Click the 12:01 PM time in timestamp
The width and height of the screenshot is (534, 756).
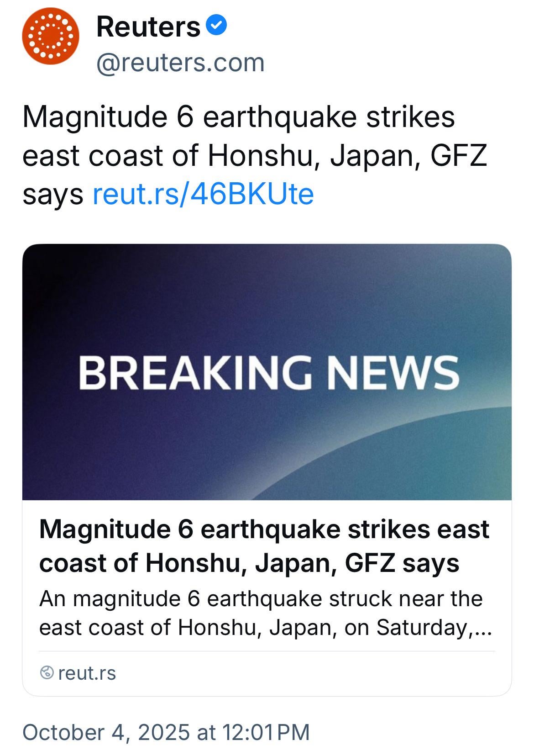tap(266, 732)
